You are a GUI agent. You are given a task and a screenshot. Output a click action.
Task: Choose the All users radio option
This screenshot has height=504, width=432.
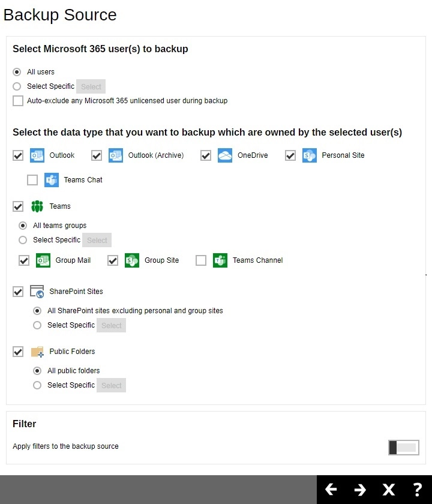[17, 71]
